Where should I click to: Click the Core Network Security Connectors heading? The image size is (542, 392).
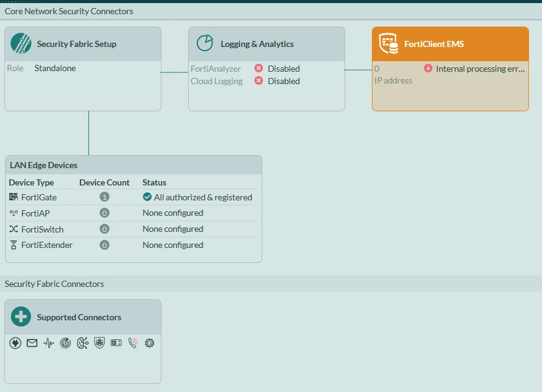(x=69, y=11)
